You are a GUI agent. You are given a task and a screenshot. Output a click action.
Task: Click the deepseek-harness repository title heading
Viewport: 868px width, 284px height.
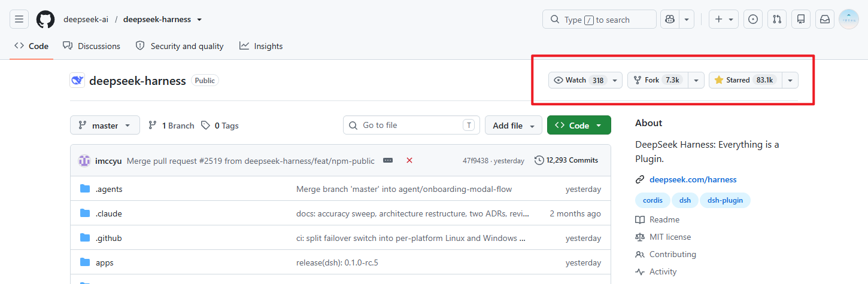tap(138, 81)
